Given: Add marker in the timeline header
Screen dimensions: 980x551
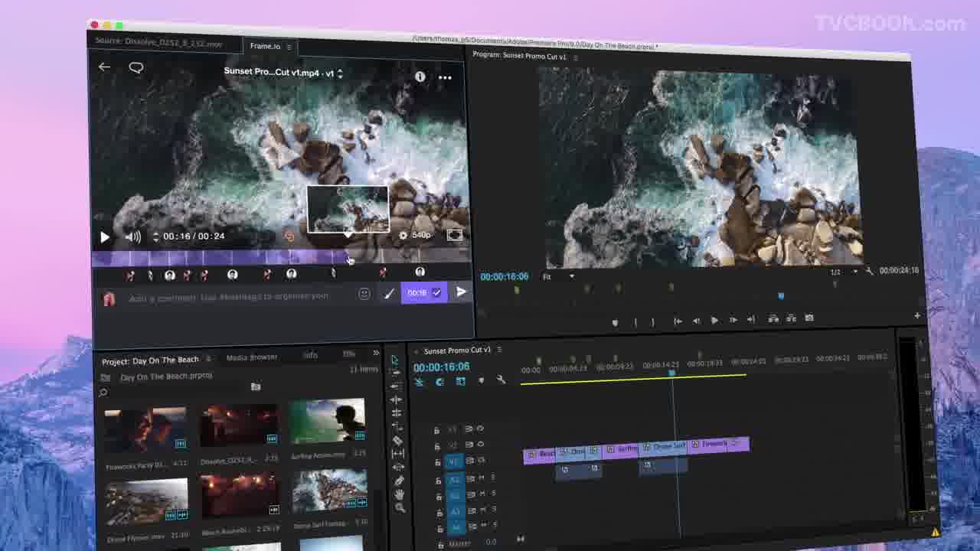Looking at the screenshot, I should (481, 380).
